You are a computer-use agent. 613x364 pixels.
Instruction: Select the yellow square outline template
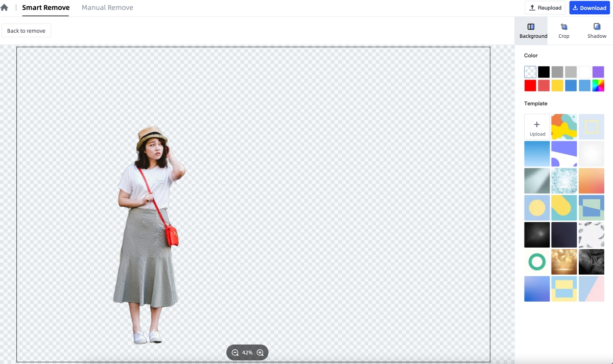592,127
